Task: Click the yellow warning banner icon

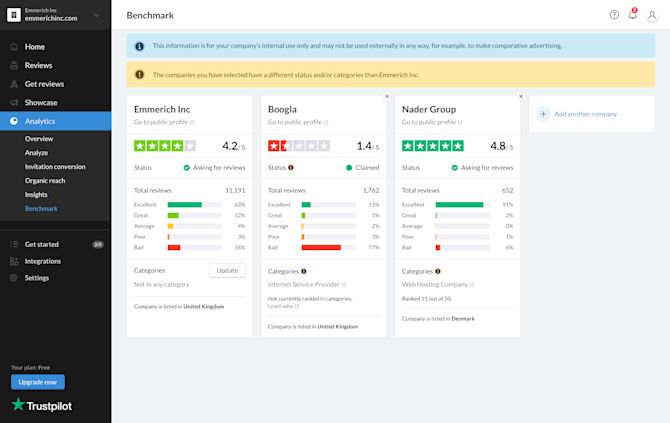Action: click(139, 74)
